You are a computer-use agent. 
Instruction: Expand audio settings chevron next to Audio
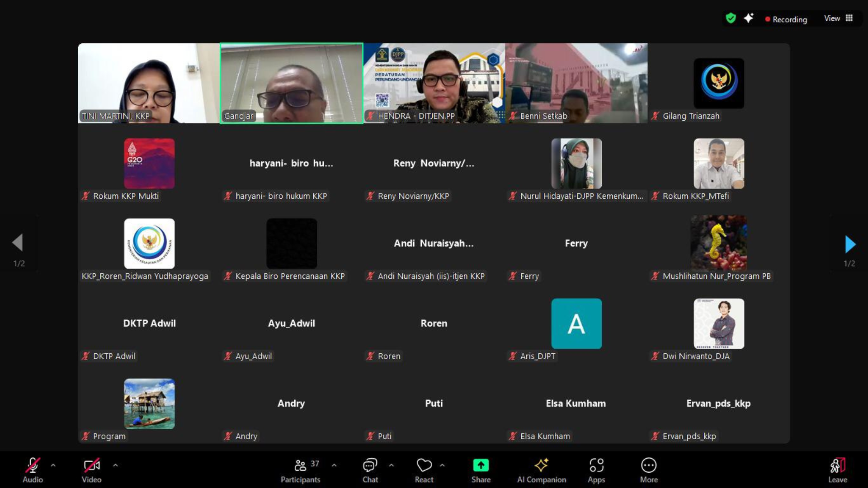click(x=53, y=465)
